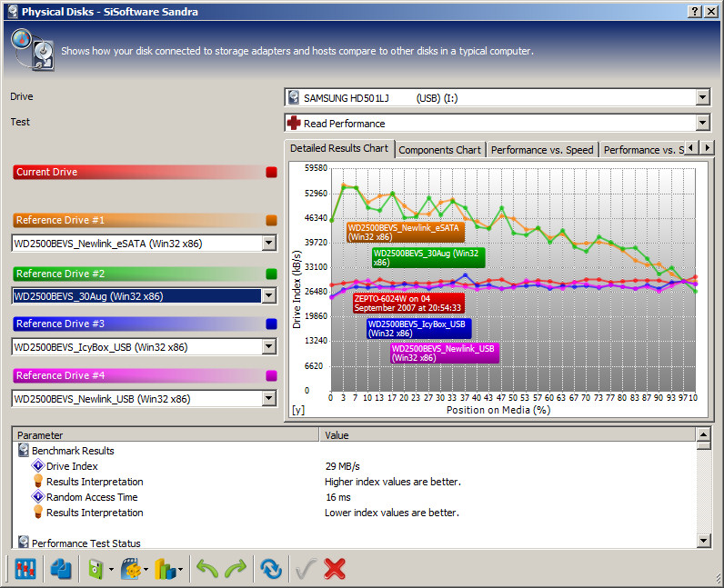Click the bar chart ranking icon

pyautogui.click(x=166, y=569)
